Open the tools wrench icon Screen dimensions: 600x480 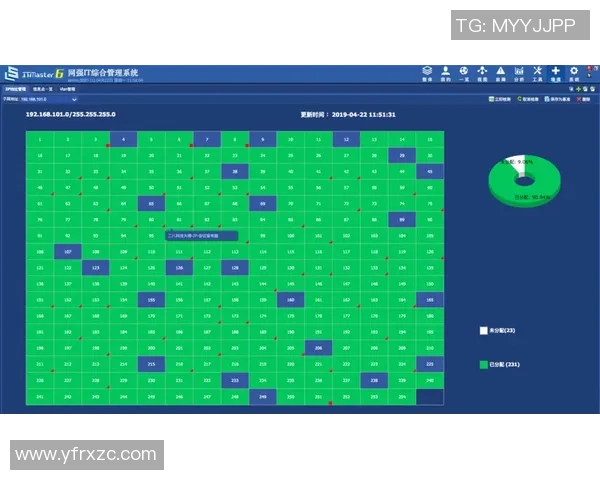click(x=538, y=71)
